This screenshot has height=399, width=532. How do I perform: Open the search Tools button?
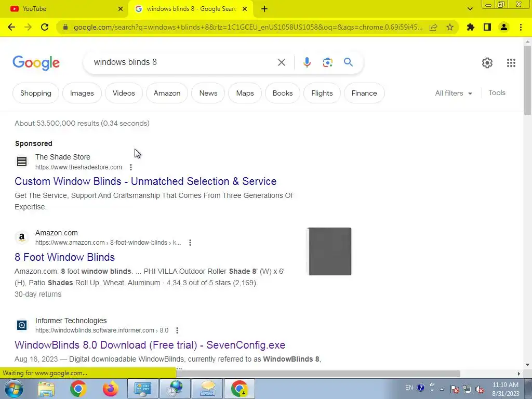(497, 92)
